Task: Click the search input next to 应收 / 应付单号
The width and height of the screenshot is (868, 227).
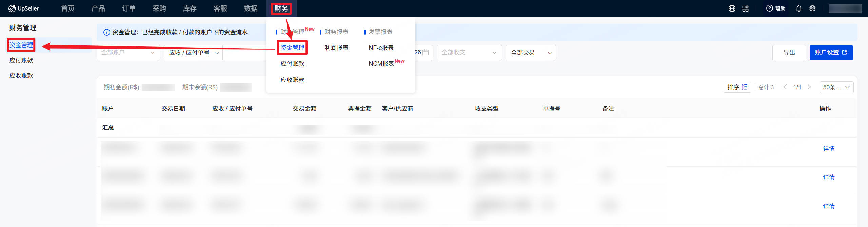Action: (x=245, y=53)
